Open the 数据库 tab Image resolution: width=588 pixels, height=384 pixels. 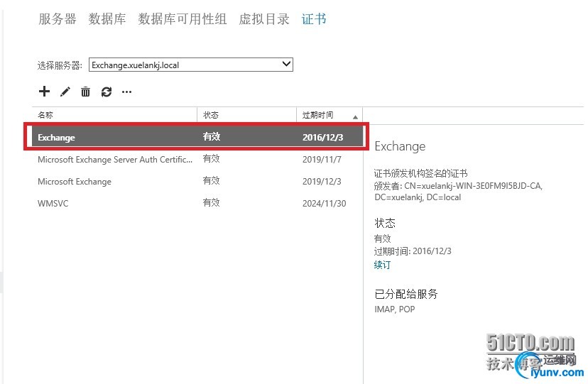tap(107, 18)
